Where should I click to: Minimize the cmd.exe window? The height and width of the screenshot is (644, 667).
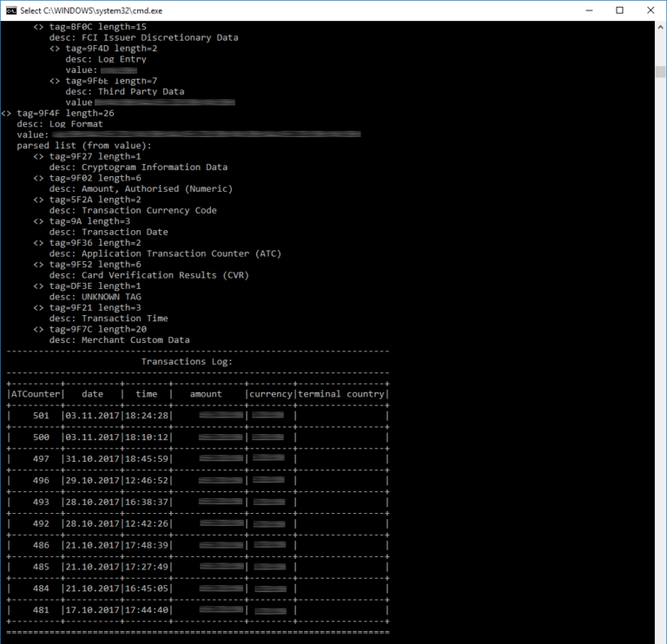coord(589,10)
